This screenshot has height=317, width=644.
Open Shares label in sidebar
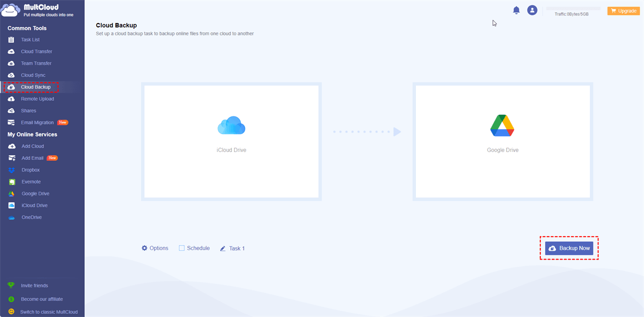pyautogui.click(x=28, y=110)
